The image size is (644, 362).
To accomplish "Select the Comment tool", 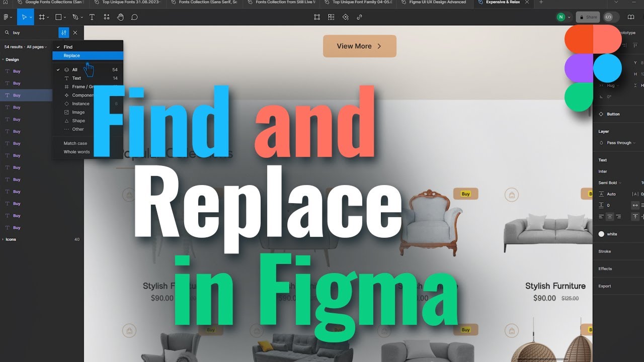I will [x=134, y=17].
